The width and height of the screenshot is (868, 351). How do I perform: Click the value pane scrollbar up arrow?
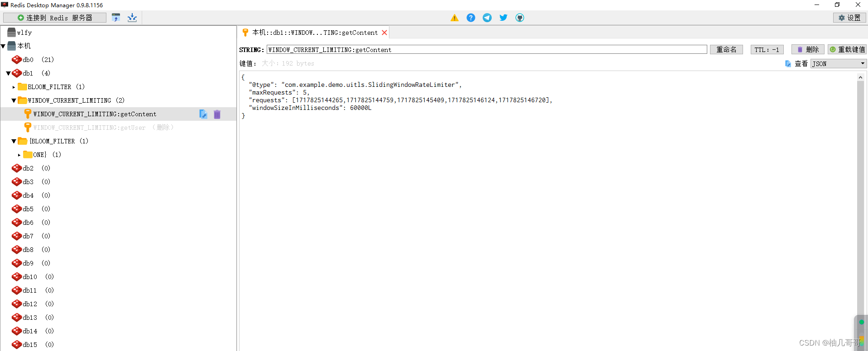[860, 77]
